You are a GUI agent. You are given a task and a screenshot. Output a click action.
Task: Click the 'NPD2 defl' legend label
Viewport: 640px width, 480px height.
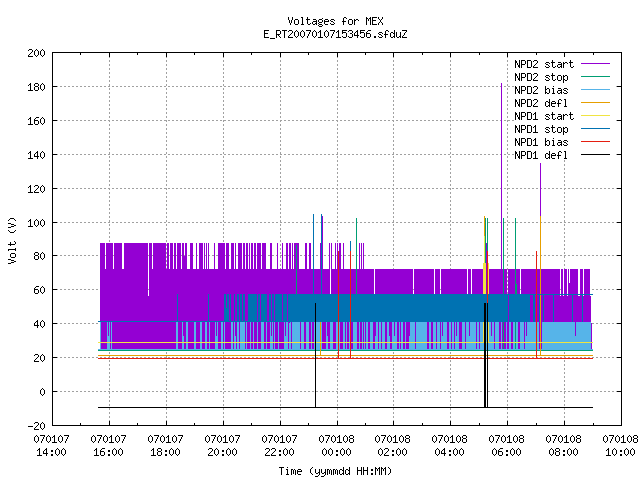point(541,103)
